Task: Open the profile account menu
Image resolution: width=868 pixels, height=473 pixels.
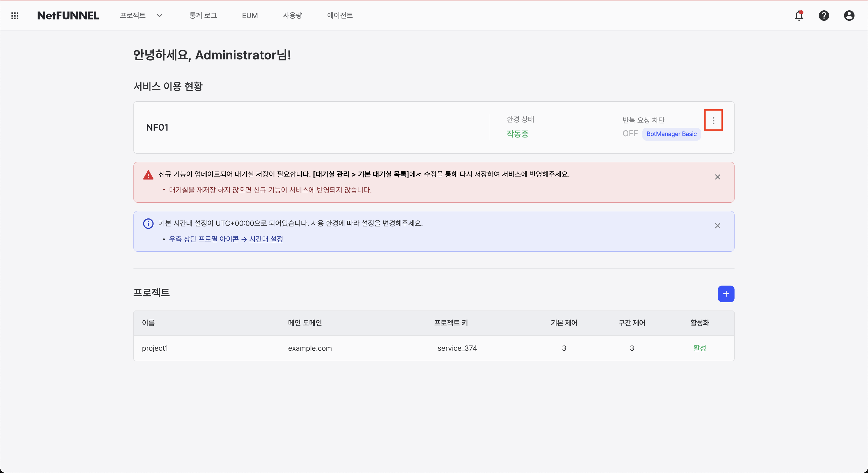Action: coord(849,15)
